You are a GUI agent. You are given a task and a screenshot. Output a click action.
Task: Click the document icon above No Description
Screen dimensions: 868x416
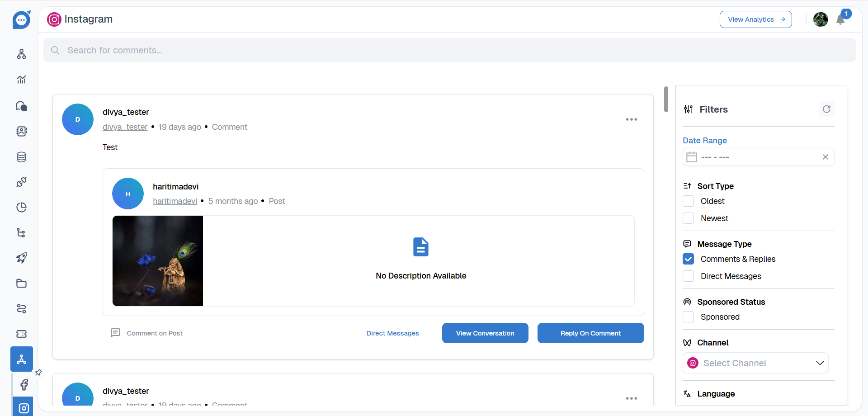(x=421, y=247)
